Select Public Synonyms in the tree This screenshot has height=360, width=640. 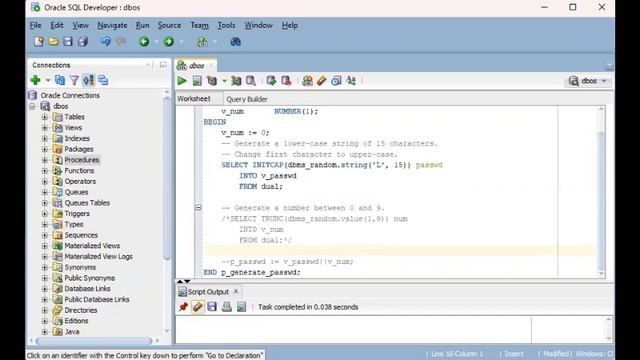pyautogui.click(x=90, y=278)
